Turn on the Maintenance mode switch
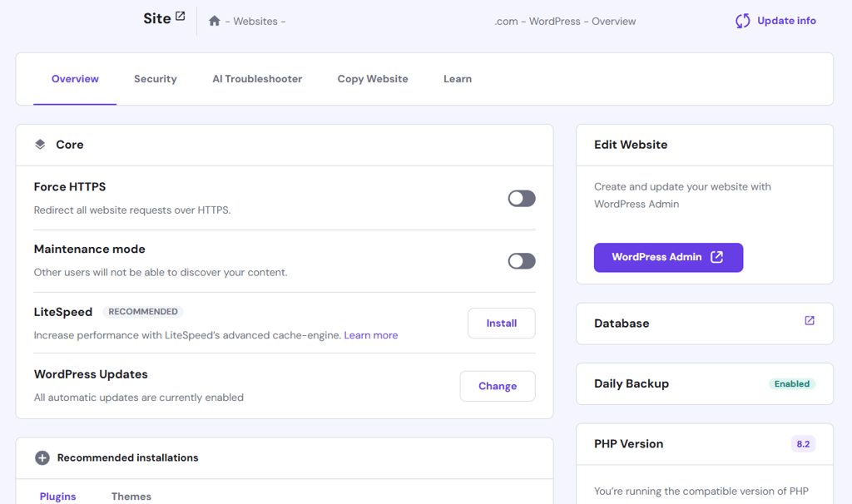Viewport: 852px width, 504px height. point(522,260)
